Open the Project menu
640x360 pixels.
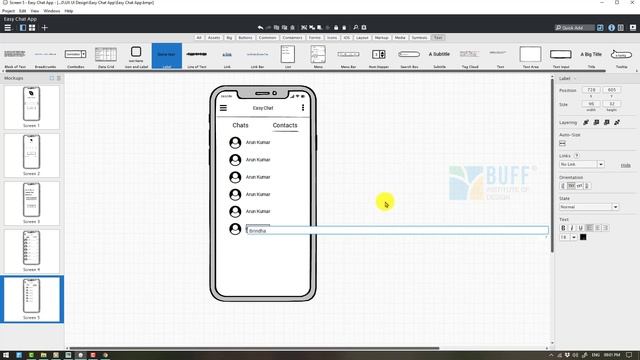tap(8, 11)
